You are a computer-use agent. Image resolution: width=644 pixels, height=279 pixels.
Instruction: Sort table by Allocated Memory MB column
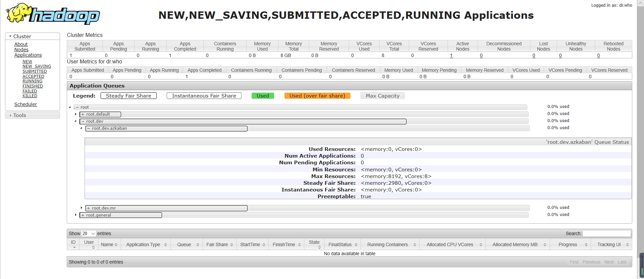[518, 244]
